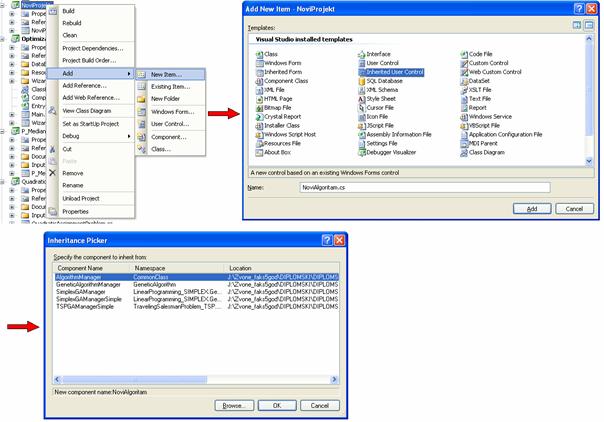Click the help button in Inheritance Picker
The height and width of the screenshot is (422, 604).
pyautogui.click(x=324, y=242)
